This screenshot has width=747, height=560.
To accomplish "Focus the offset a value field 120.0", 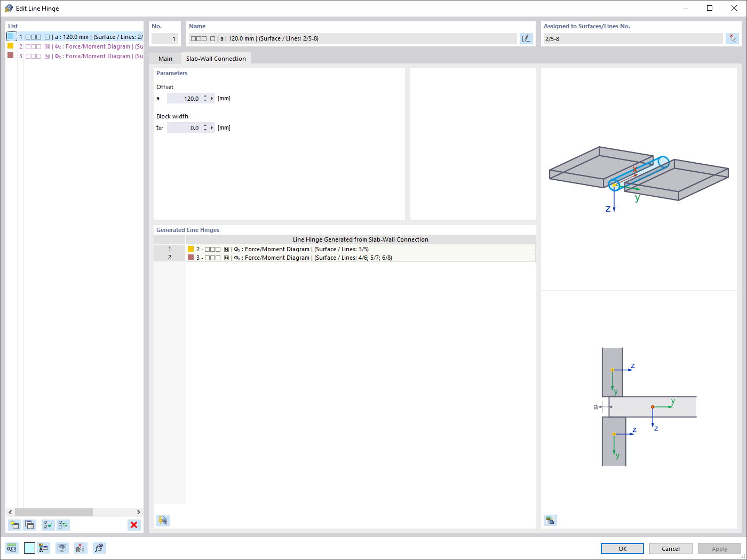I will (x=184, y=98).
